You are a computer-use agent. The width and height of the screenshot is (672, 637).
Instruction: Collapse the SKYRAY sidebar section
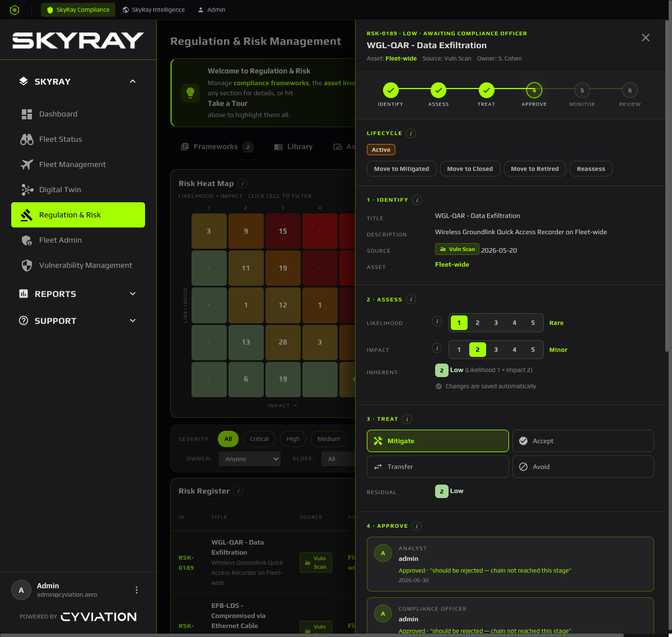pyautogui.click(x=133, y=81)
